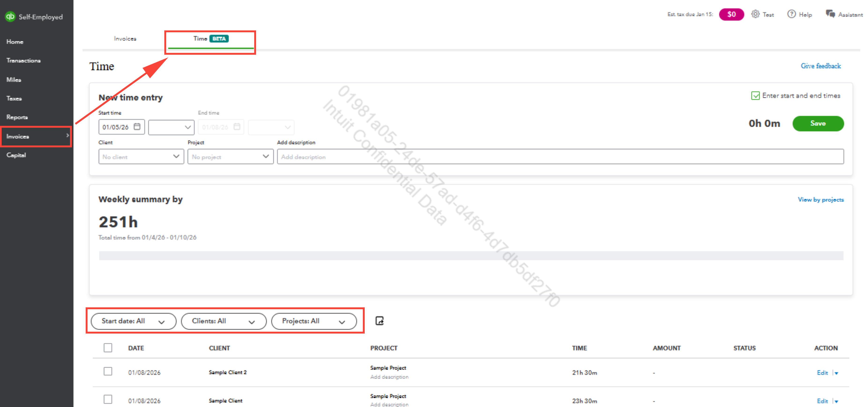Open the settings gear icon
Screen dimensions: 868x407
755,14
